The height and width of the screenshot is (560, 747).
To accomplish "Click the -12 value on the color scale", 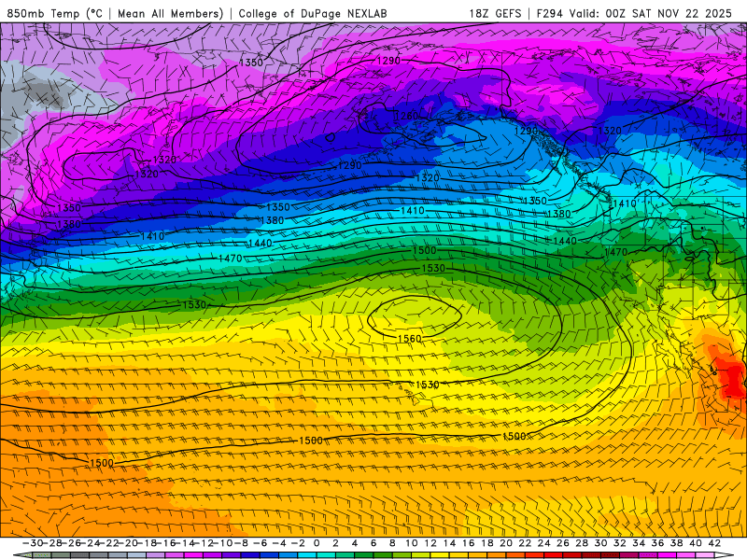I will (204, 543).
